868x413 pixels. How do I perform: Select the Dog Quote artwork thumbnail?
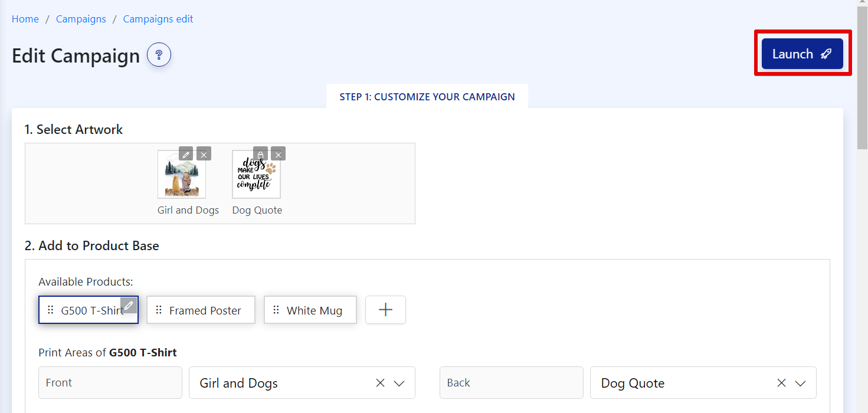coord(256,175)
